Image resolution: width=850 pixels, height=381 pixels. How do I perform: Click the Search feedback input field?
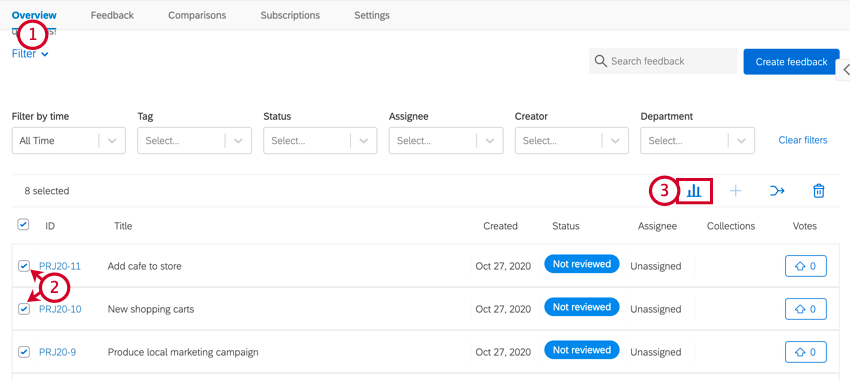tap(663, 61)
